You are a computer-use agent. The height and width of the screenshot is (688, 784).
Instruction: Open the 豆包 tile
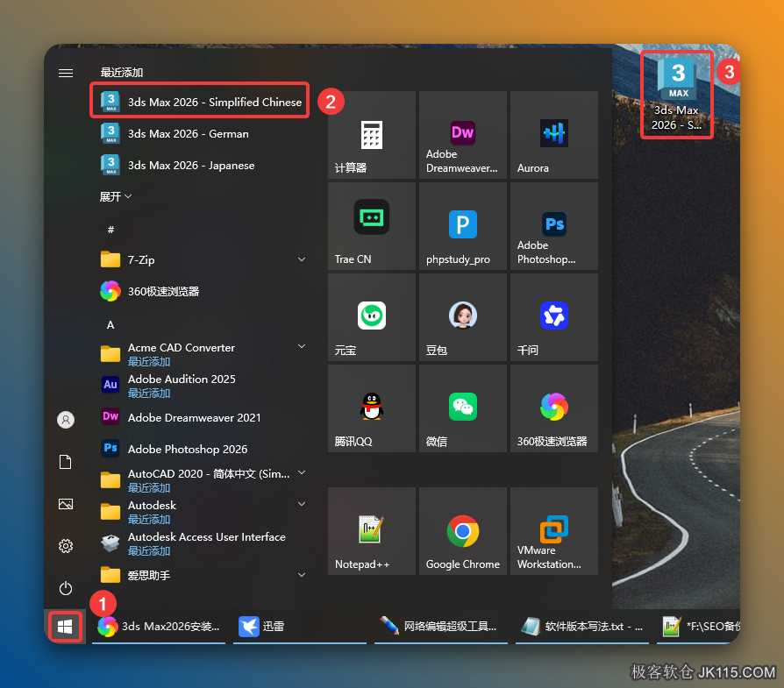coord(462,317)
